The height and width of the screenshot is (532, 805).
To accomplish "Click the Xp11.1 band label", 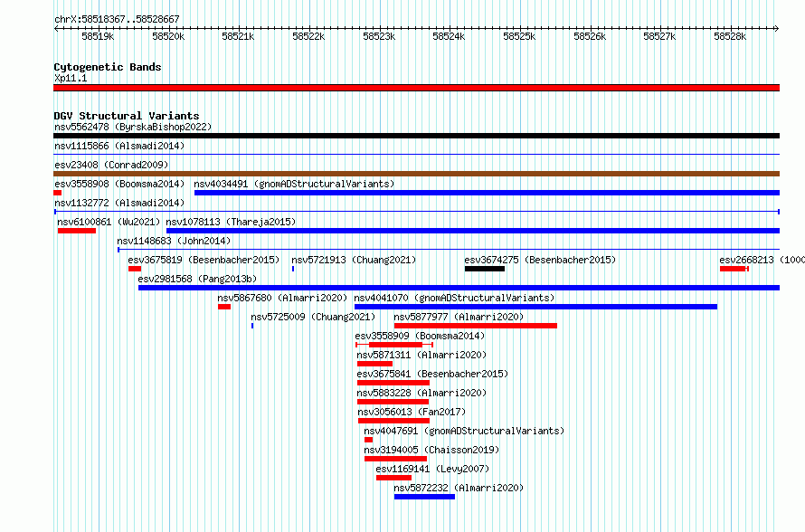I will tap(71, 78).
